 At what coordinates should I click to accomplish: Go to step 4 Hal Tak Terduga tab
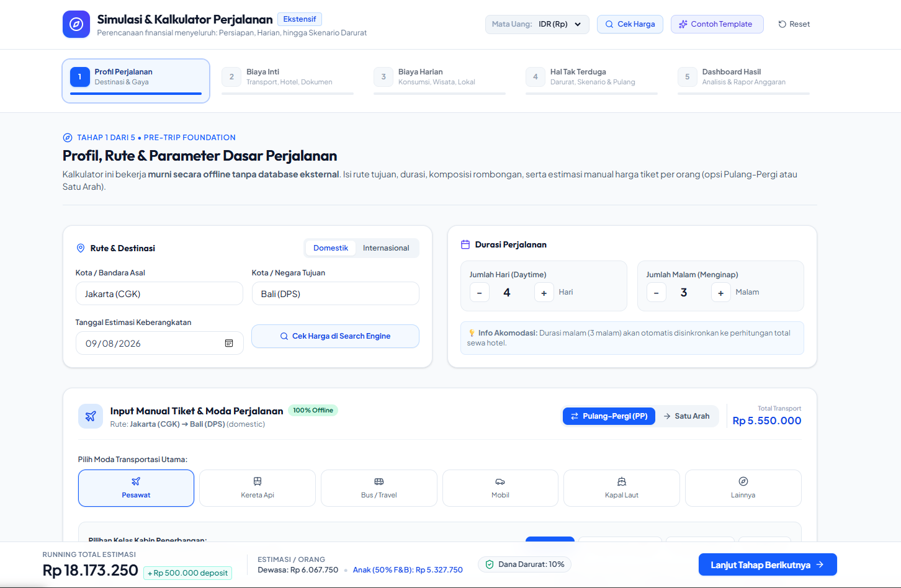(x=591, y=81)
